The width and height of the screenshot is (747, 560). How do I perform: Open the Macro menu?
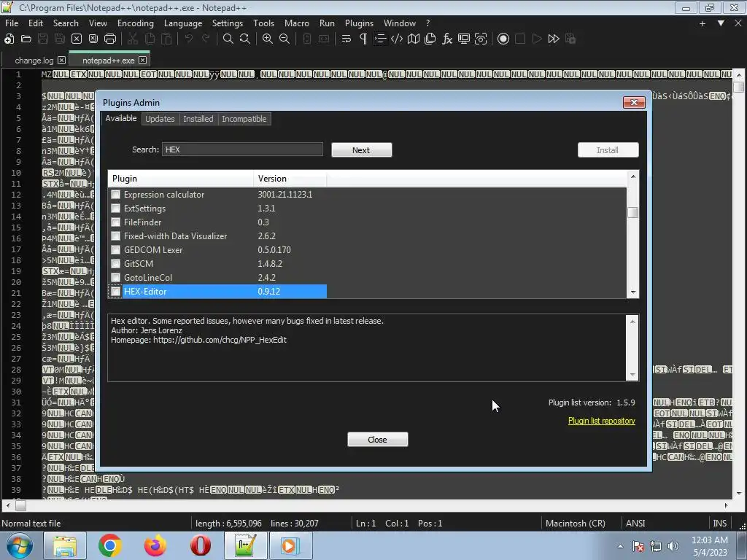tap(296, 23)
